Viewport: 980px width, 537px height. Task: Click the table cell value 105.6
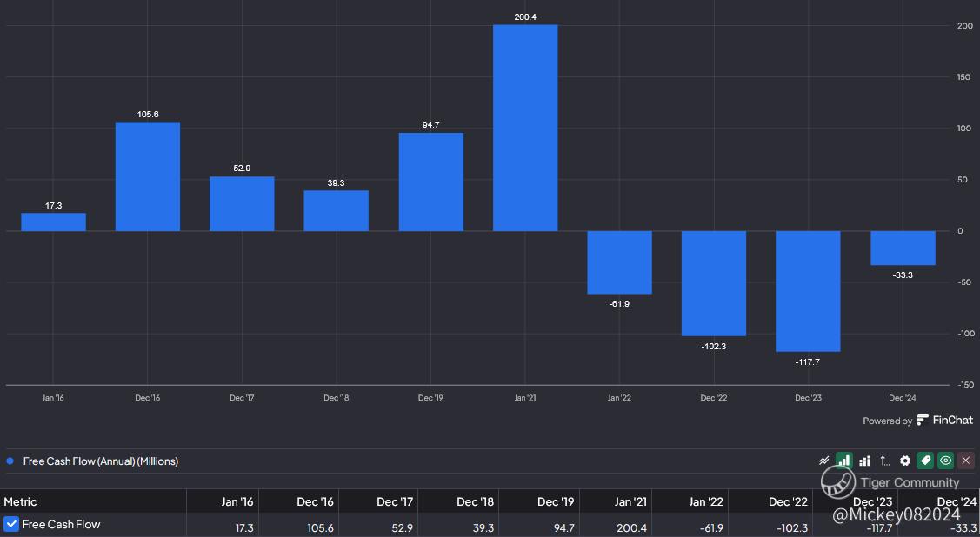click(321, 527)
